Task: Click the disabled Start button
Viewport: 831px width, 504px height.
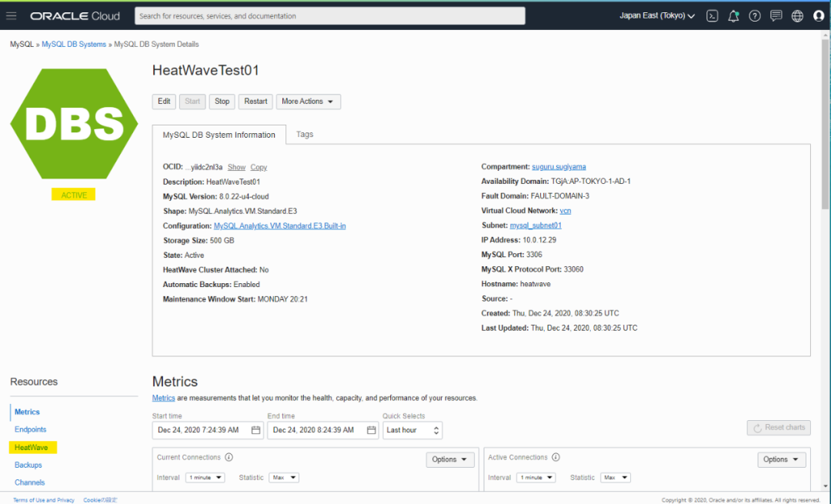Action: pyautogui.click(x=192, y=102)
